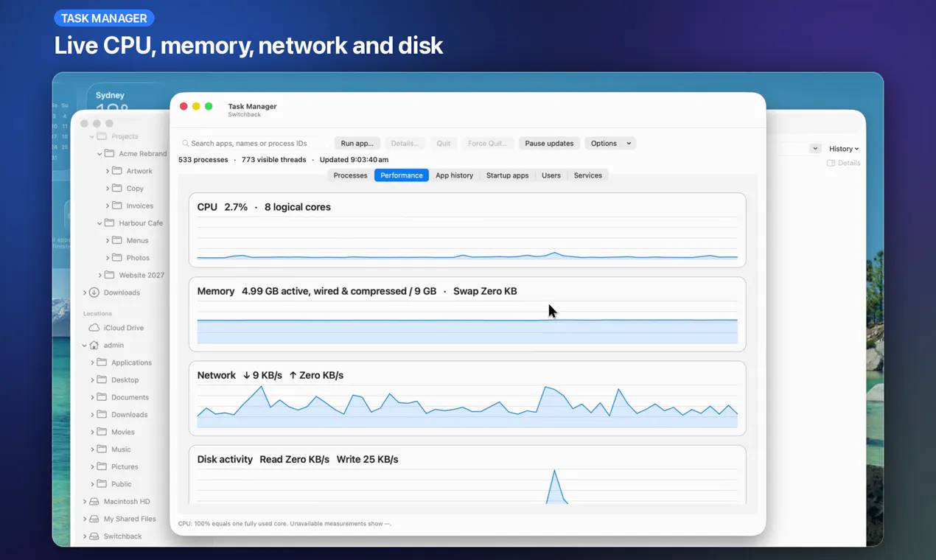Click the Pause updates button
Image resolution: width=936 pixels, height=560 pixels.
pyautogui.click(x=549, y=144)
